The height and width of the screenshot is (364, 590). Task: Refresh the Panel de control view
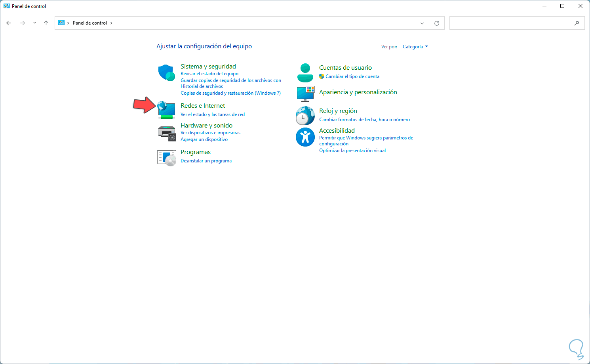(x=437, y=23)
